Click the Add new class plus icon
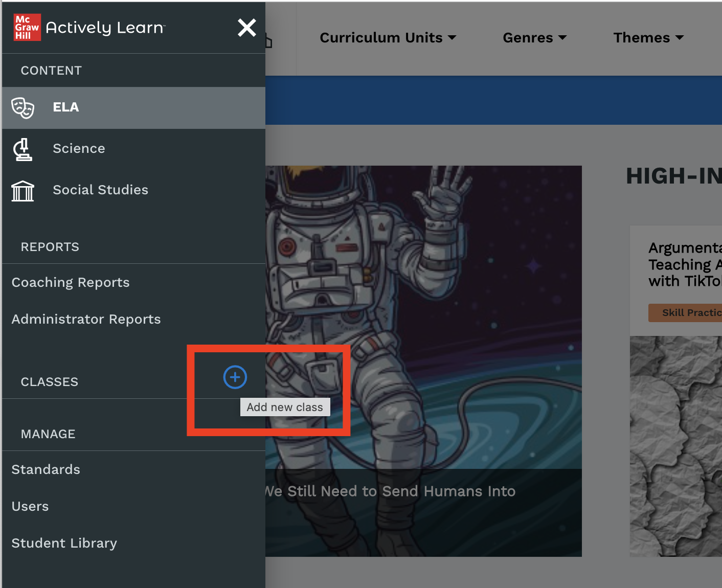This screenshot has height=588, width=722. (x=235, y=377)
